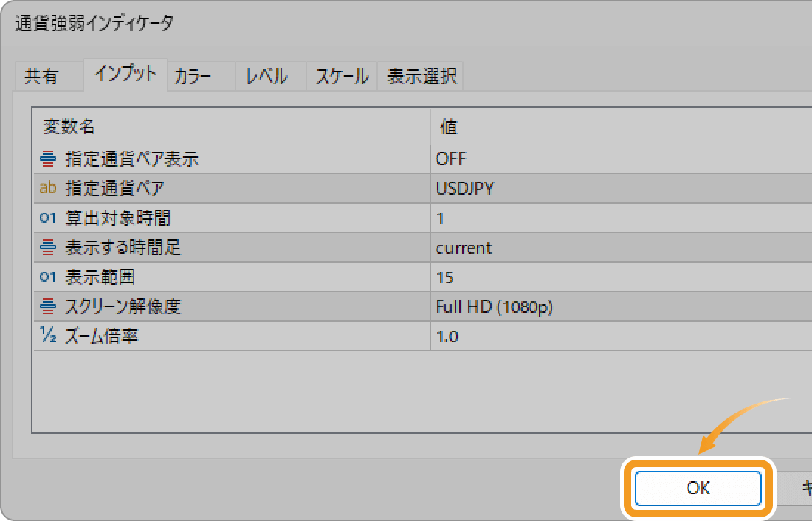The width and height of the screenshot is (812, 521).
Task: Click the enum icon beside 表示する時間足
Action: (48, 247)
